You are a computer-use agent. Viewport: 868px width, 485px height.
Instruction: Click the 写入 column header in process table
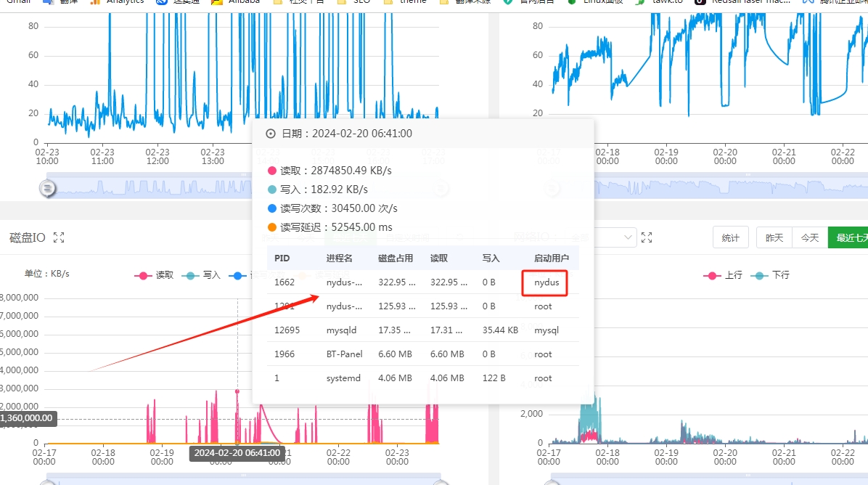pos(491,258)
